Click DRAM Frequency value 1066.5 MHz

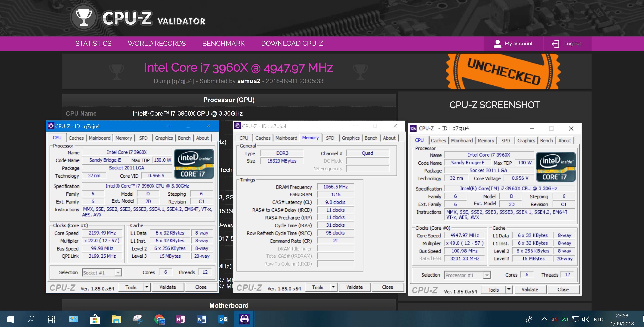click(336, 187)
